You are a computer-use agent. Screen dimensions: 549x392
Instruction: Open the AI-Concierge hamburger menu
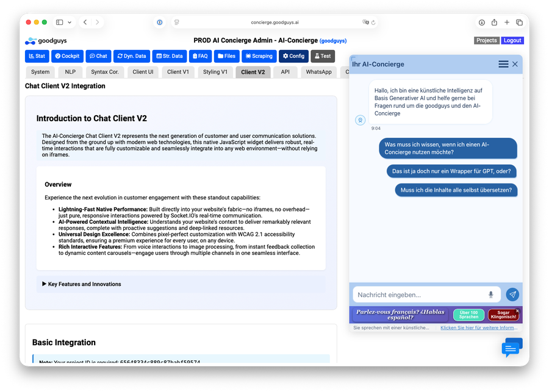503,64
